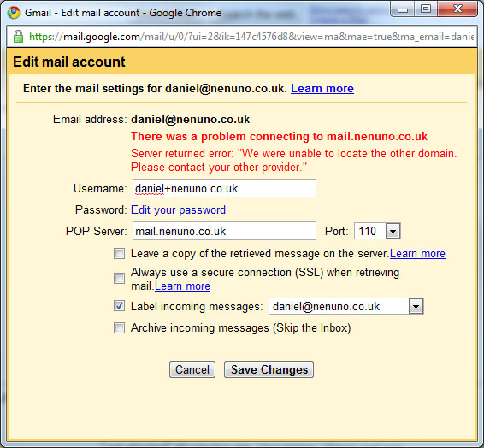The height and width of the screenshot is (448, 484).
Task: Open Learn more link beside mail settings heading
Action: (322, 89)
